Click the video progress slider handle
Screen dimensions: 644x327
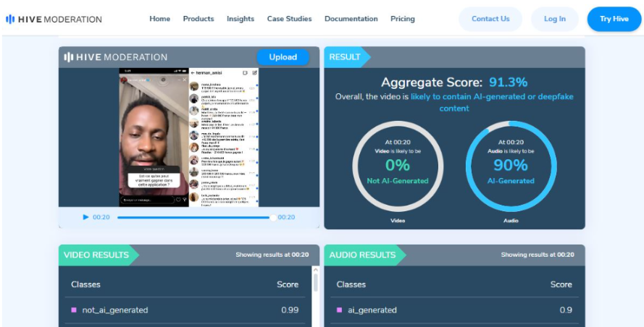coord(272,217)
